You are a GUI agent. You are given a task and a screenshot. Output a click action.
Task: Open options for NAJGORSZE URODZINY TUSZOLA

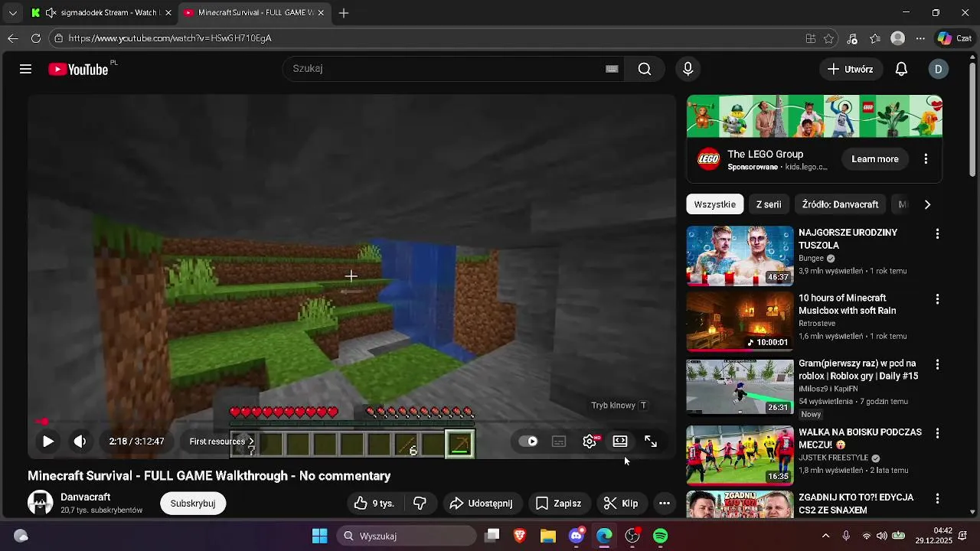(937, 234)
